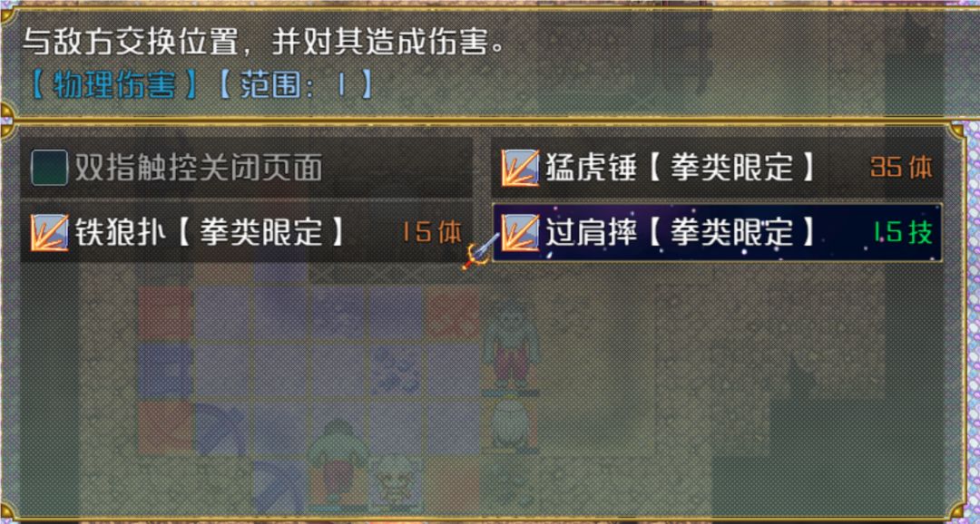Click the 【物理伤害】 damage type tag
The image size is (980, 524).
[x=112, y=85]
